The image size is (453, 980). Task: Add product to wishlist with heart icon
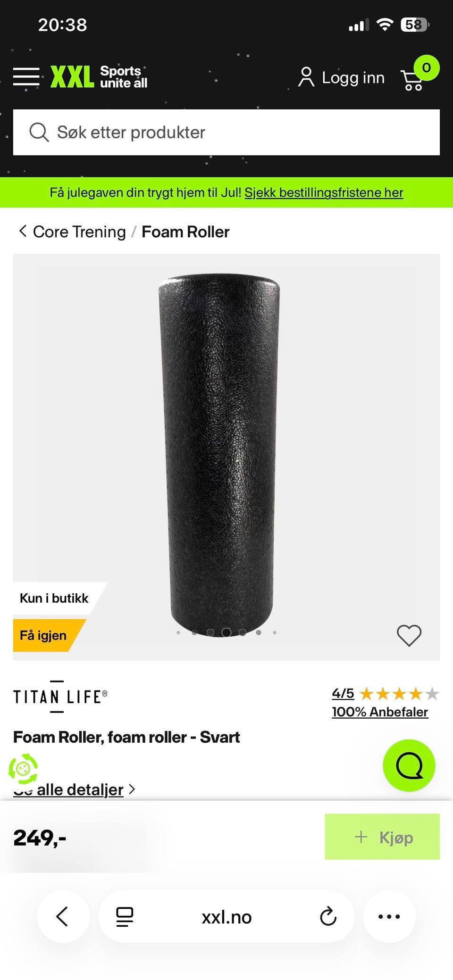coord(409,635)
